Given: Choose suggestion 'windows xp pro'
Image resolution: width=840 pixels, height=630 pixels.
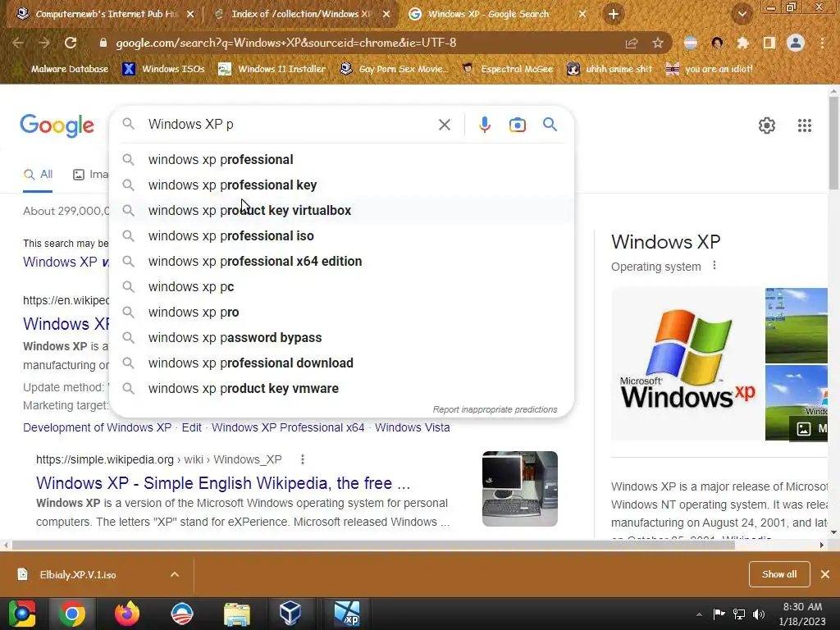Looking at the screenshot, I should pos(341,313).
